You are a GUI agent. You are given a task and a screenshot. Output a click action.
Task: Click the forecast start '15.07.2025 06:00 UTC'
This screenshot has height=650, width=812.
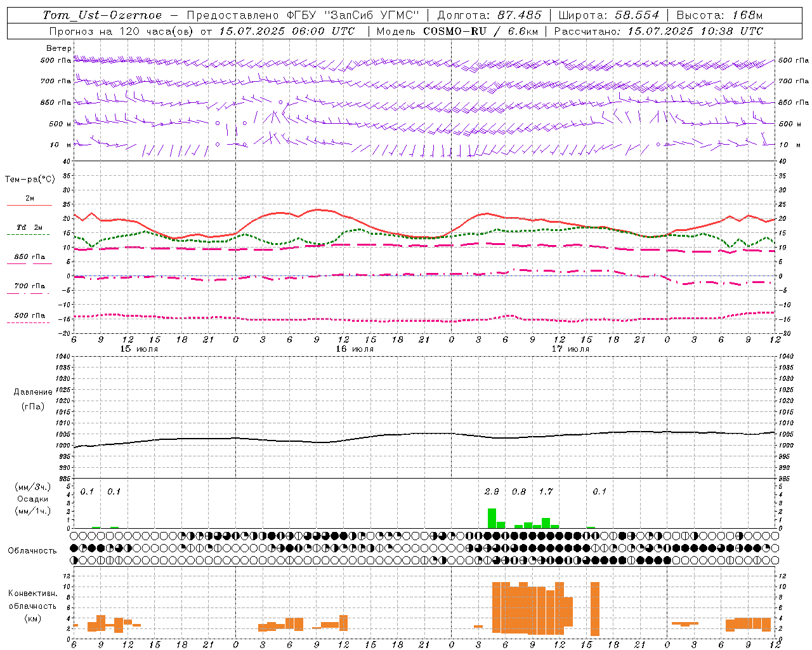coord(287,31)
